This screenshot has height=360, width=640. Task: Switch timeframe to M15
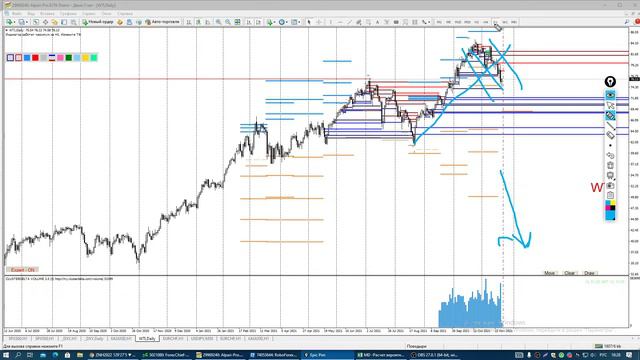[x=458, y=22]
